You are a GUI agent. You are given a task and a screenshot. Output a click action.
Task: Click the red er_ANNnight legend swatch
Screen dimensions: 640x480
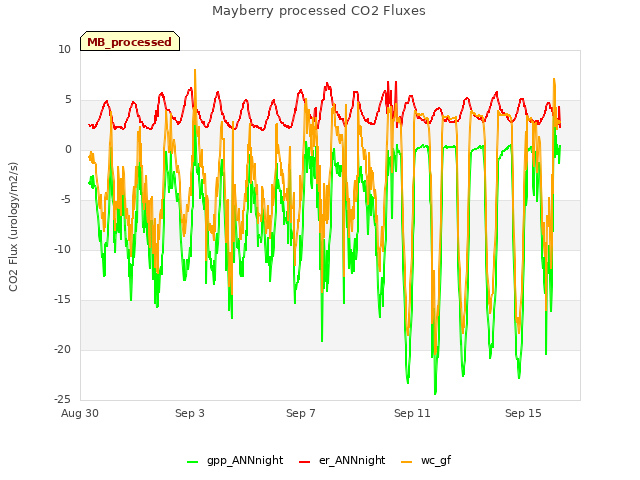click(x=304, y=462)
